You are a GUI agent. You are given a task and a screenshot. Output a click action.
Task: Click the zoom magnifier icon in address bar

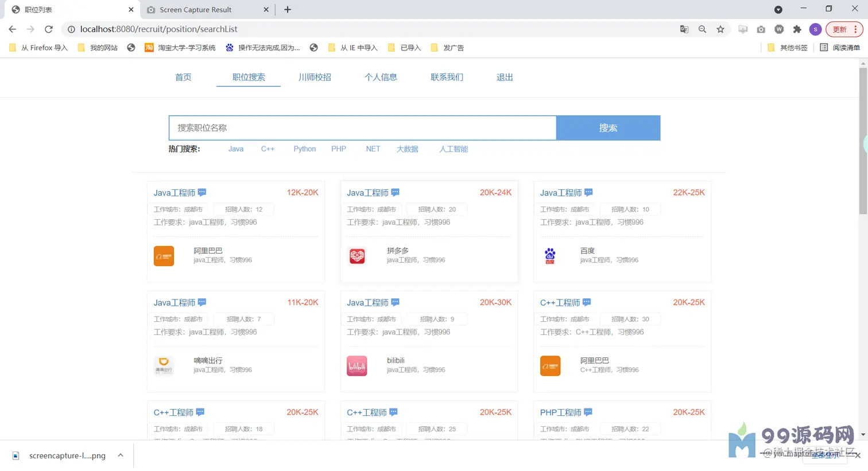(x=702, y=29)
